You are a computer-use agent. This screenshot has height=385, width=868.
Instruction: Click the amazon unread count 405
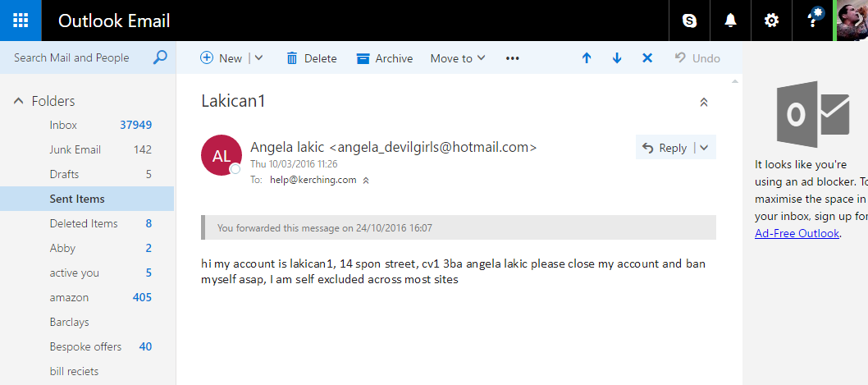(x=142, y=297)
